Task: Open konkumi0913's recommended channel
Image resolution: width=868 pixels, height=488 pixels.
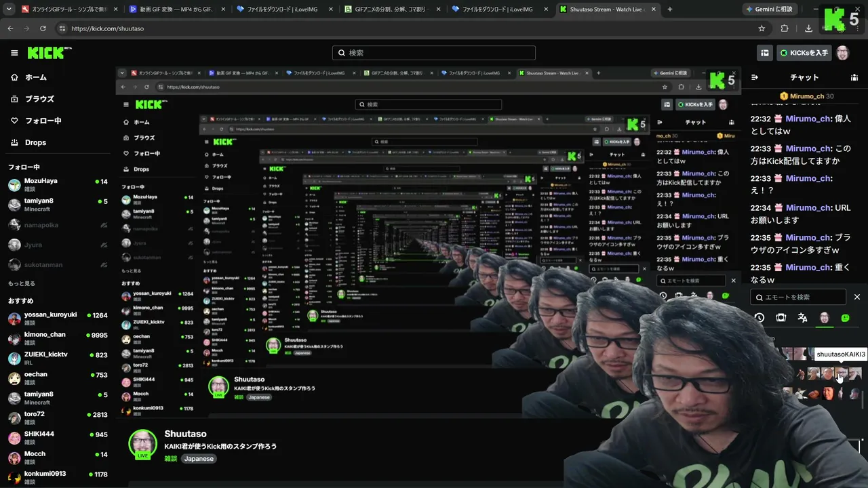Action: point(58,477)
